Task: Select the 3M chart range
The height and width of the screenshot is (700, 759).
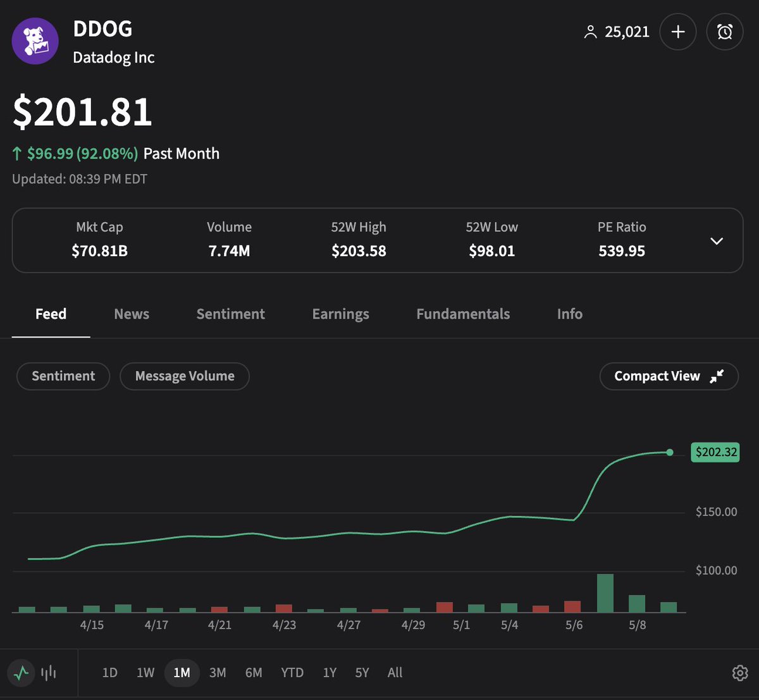Action: click(218, 673)
